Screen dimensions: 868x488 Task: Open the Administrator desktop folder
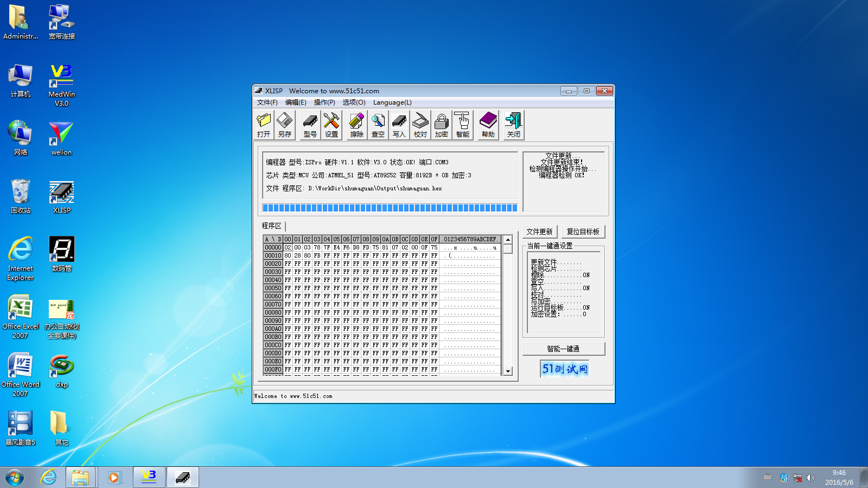tap(20, 23)
